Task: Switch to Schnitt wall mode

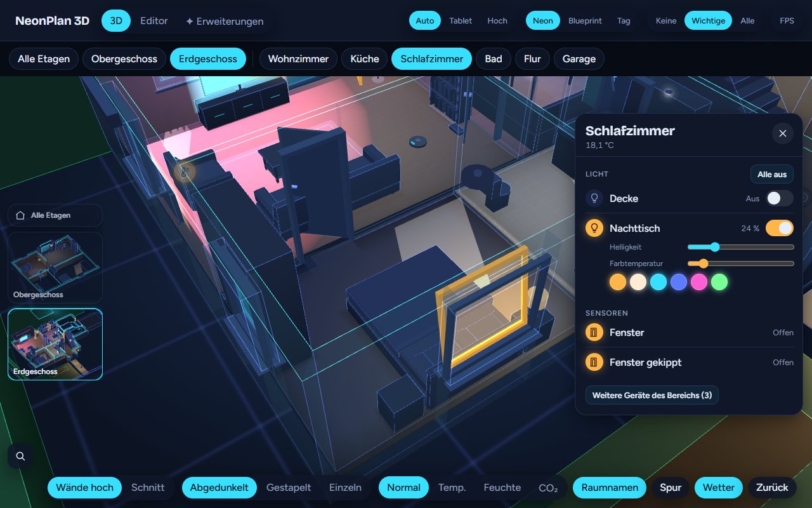Action: pyautogui.click(x=148, y=488)
